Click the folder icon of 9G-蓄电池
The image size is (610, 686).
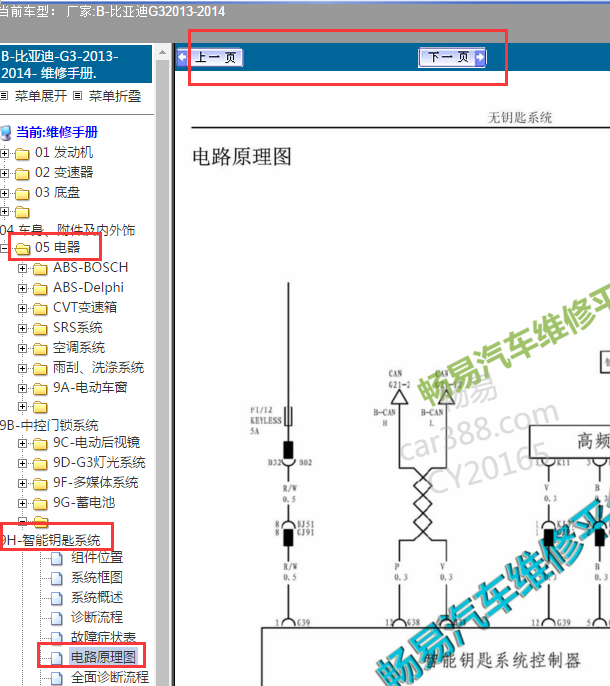(x=40, y=504)
